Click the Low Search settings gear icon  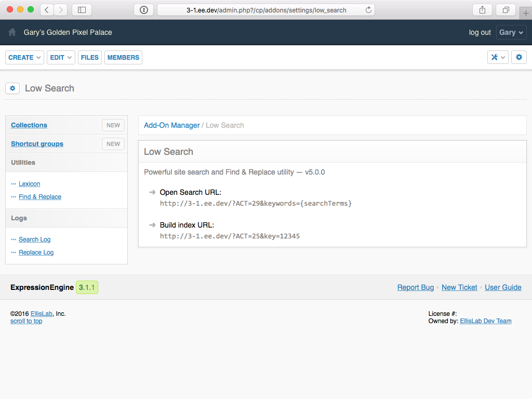point(12,88)
